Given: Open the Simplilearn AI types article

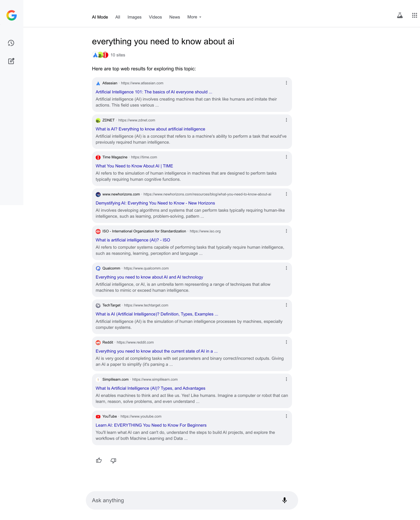Looking at the screenshot, I should click(150, 388).
